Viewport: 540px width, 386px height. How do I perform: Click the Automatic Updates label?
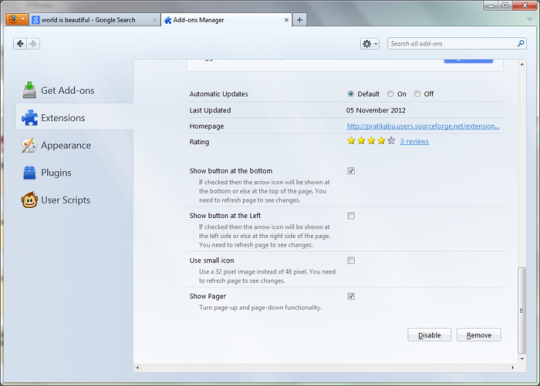tap(219, 94)
